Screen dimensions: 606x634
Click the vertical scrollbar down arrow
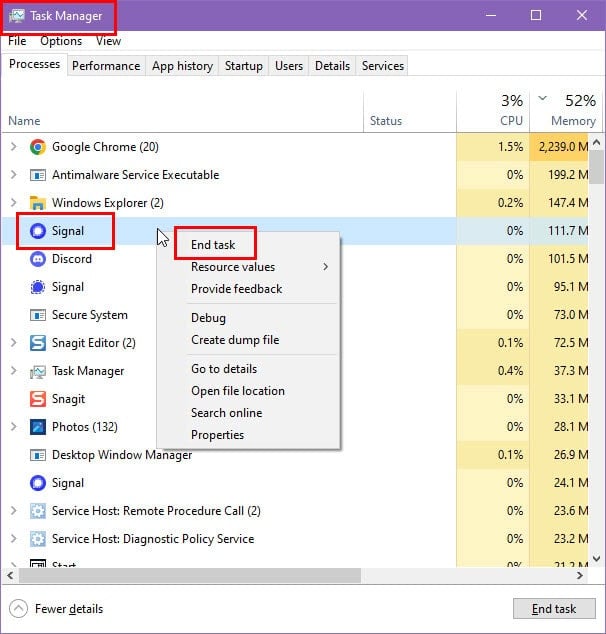(596, 559)
